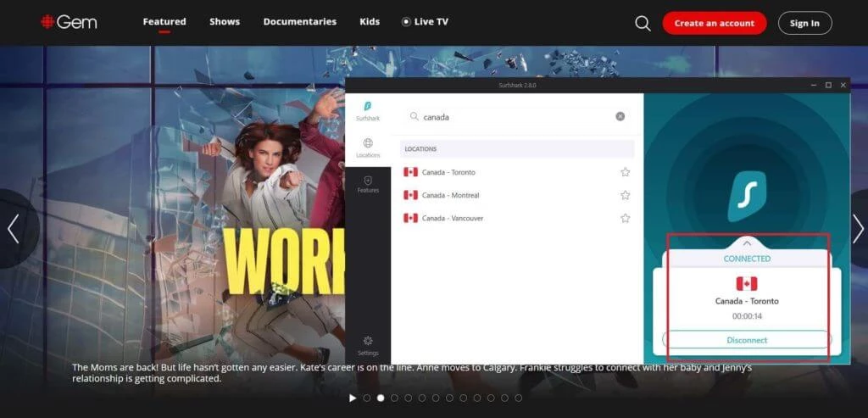Click the Canada flag in the connection card
Image resolution: width=868 pixels, height=418 pixels.
click(747, 283)
